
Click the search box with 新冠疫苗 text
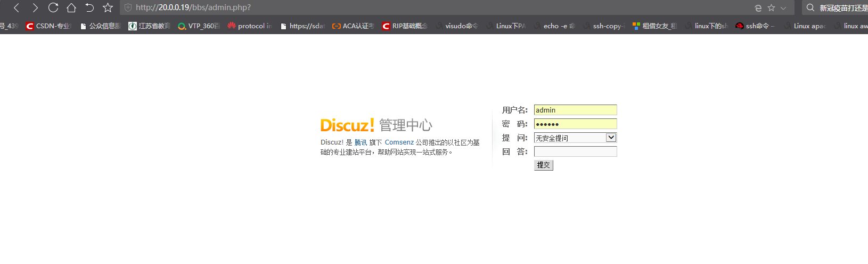tap(844, 8)
